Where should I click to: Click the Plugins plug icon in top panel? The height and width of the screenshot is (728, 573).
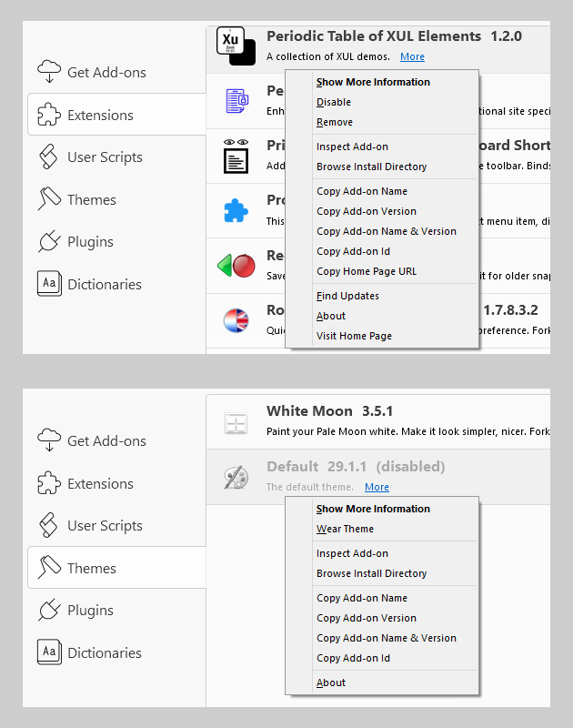click(49, 241)
